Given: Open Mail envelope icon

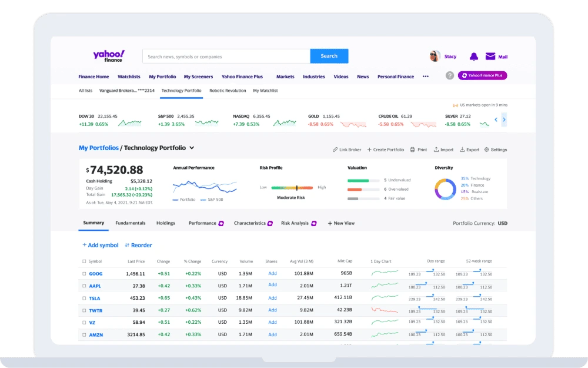Looking at the screenshot, I should point(490,57).
